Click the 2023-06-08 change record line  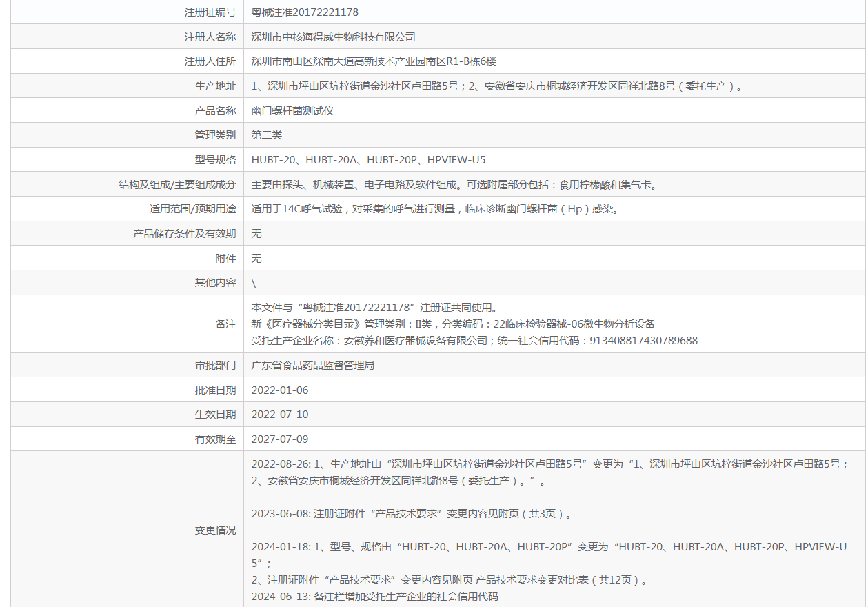coord(411,514)
